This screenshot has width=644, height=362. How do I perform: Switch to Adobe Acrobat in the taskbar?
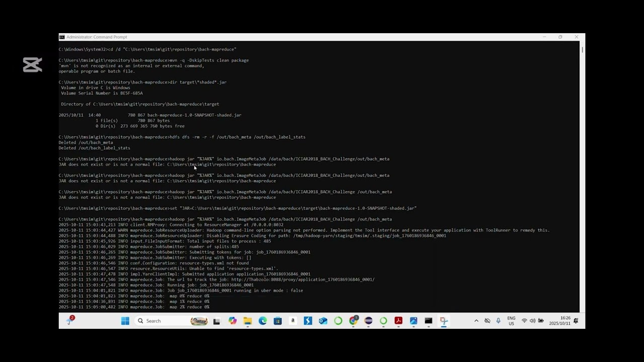click(x=398, y=321)
